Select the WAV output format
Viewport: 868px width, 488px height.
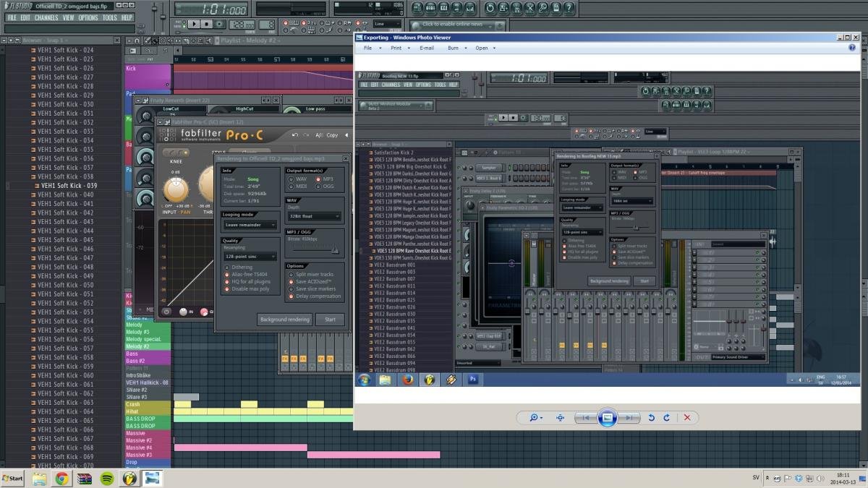pos(297,179)
